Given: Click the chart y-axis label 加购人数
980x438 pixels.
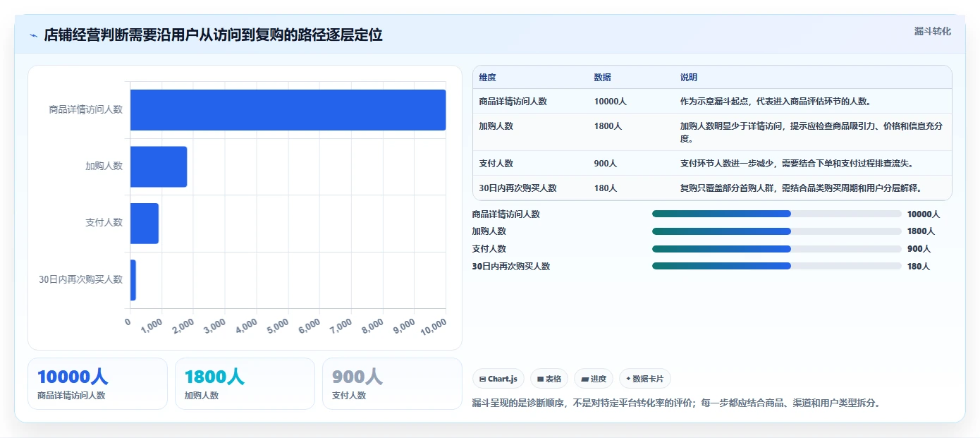Looking at the screenshot, I should [104, 166].
